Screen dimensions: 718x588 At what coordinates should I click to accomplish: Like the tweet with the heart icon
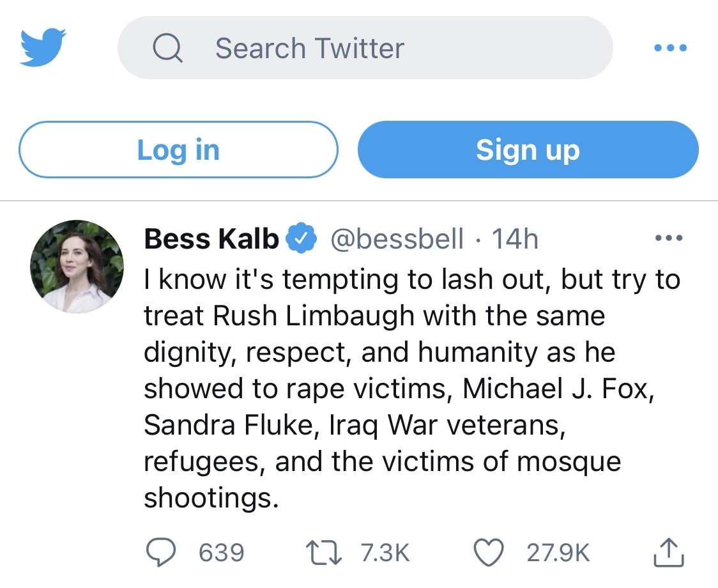[489, 553]
